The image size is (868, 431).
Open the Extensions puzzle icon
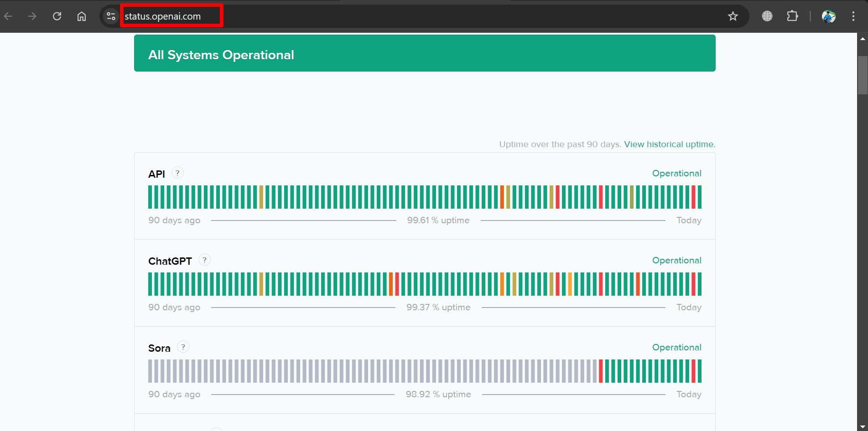pos(793,16)
